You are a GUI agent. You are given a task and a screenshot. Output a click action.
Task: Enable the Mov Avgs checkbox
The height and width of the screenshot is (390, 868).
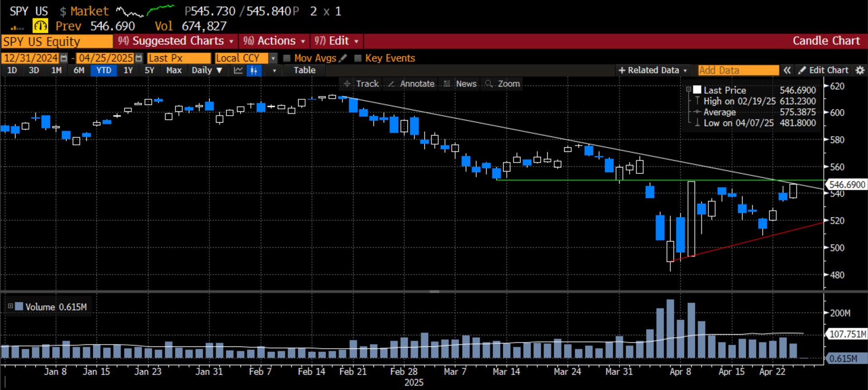tap(286, 58)
